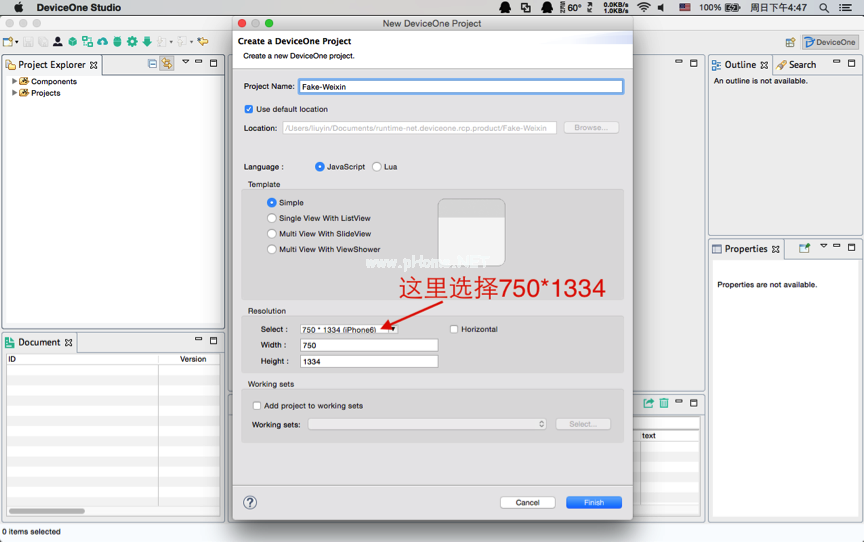Screen dimensions: 864x542
Task: Click the green gear settings toolbar icon
Action: click(132, 42)
